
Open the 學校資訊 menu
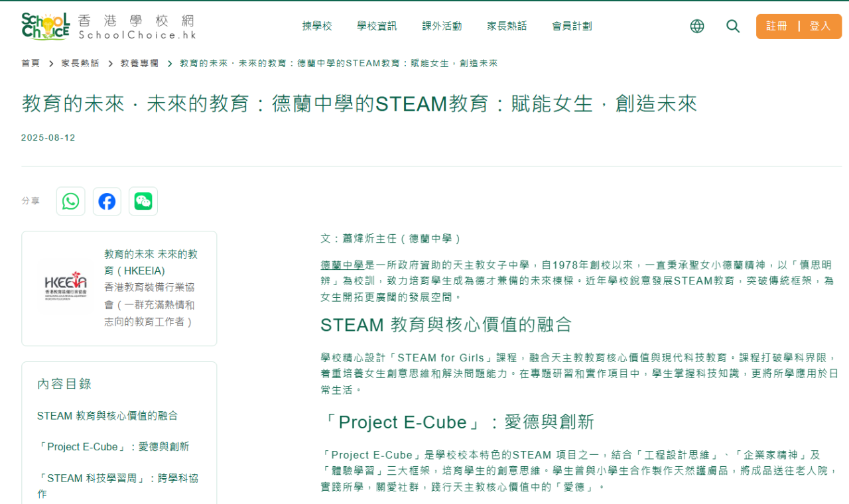coord(377,26)
